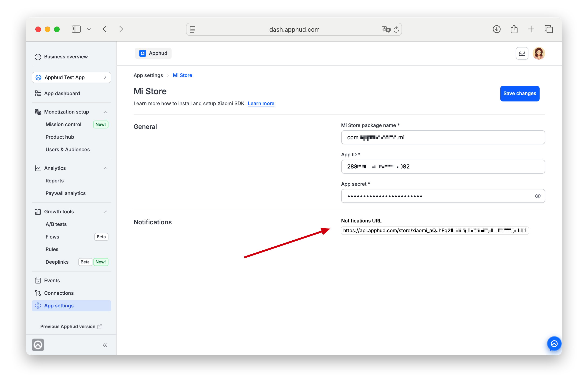Click App settings breadcrumb
The width and height of the screenshot is (588, 390).
pyautogui.click(x=148, y=75)
